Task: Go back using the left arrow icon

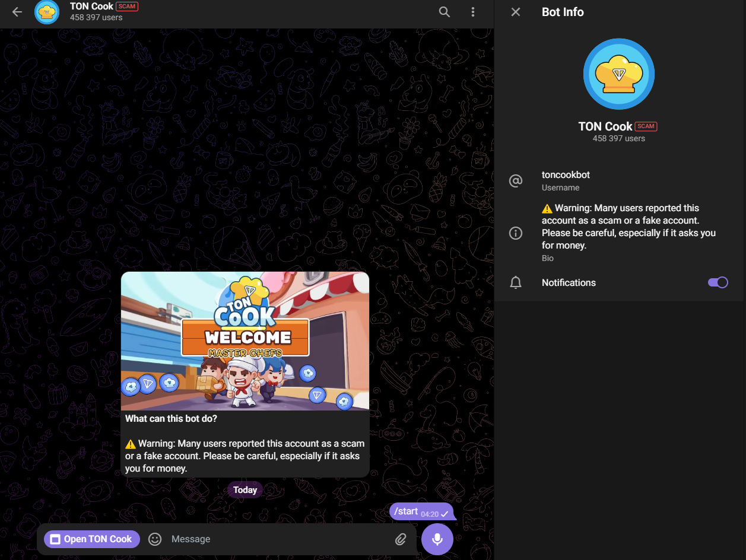Action: [x=17, y=12]
